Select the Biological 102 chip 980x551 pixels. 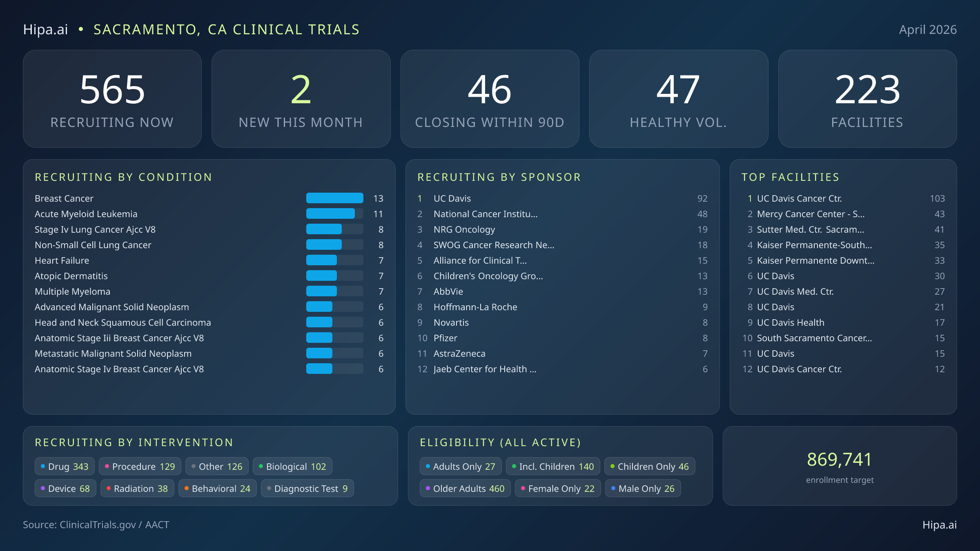coord(292,467)
